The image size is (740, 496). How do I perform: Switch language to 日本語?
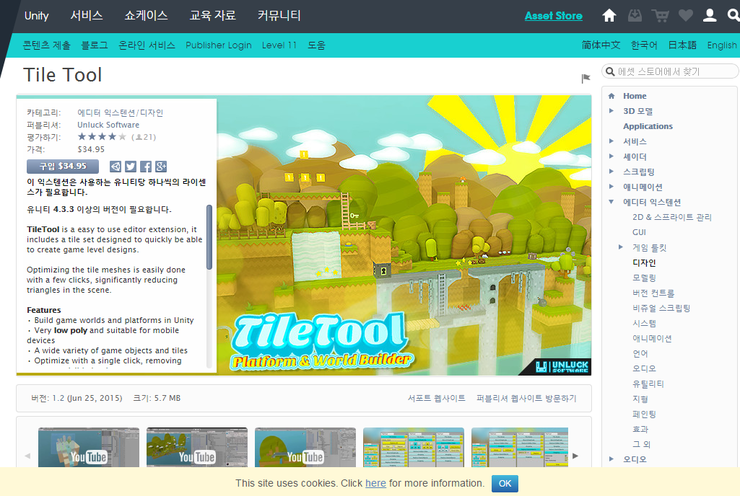tap(682, 45)
